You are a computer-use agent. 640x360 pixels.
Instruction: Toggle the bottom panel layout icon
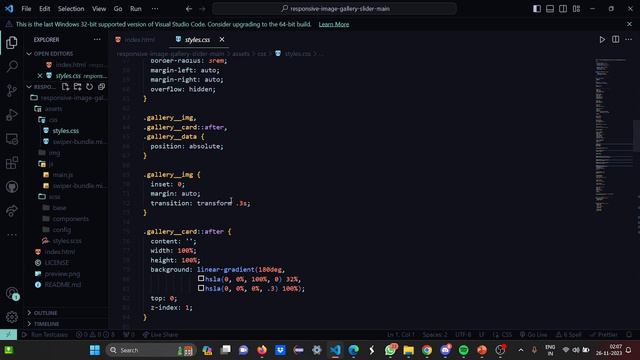pyautogui.click(x=550, y=9)
